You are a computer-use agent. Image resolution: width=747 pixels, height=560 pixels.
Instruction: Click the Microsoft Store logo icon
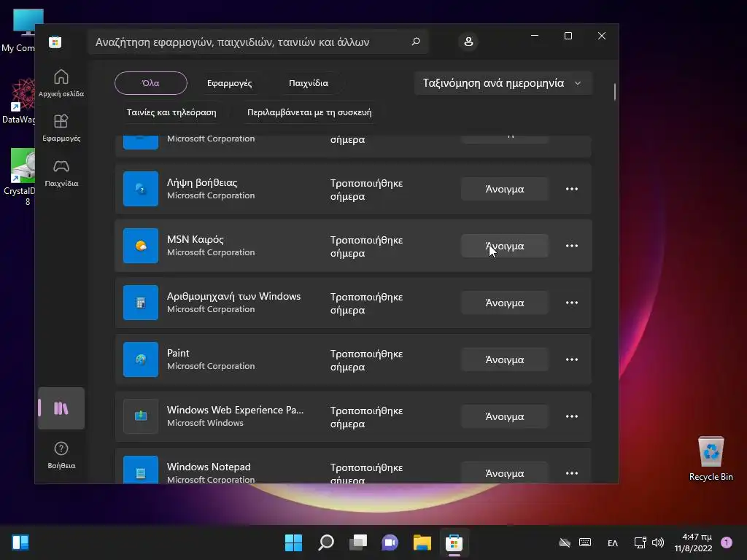pos(55,42)
